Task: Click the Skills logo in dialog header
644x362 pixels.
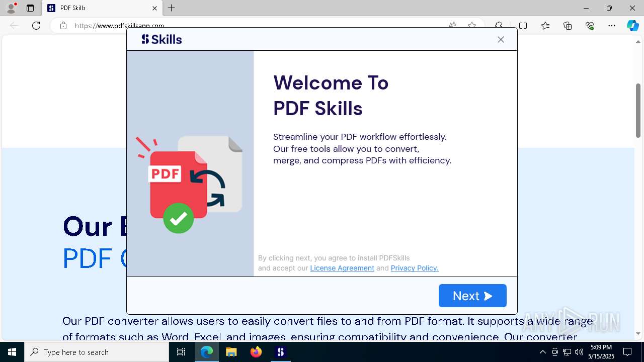Action: click(162, 39)
